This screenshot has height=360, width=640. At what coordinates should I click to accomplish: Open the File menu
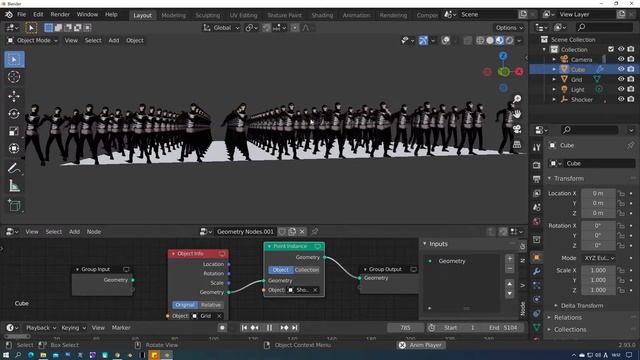(x=21, y=14)
